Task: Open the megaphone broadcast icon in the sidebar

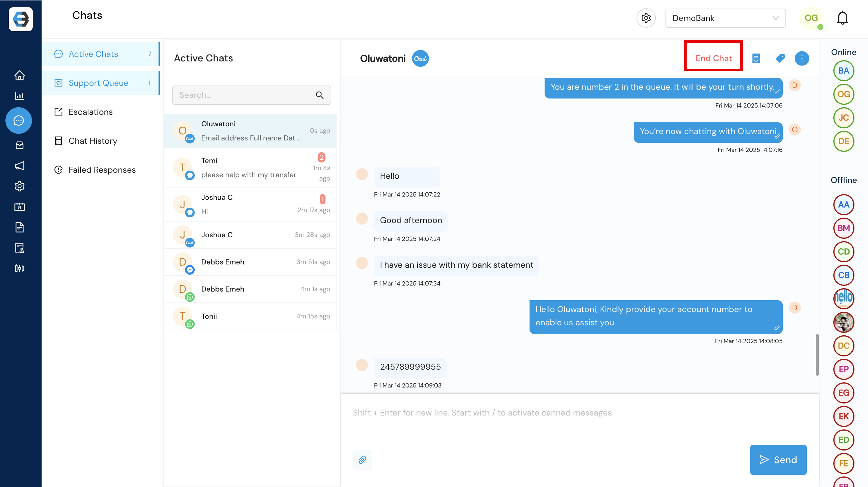Action: pyautogui.click(x=20, y=166)
